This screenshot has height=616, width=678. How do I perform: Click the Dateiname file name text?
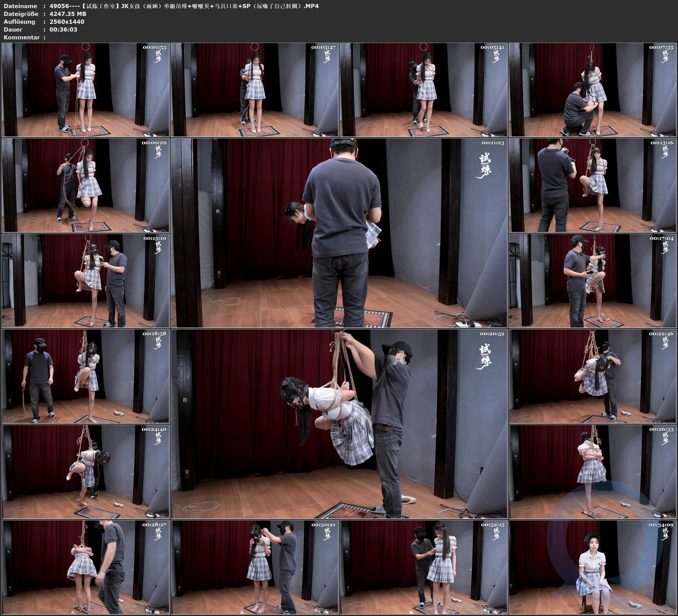click(x=184, y=6)
